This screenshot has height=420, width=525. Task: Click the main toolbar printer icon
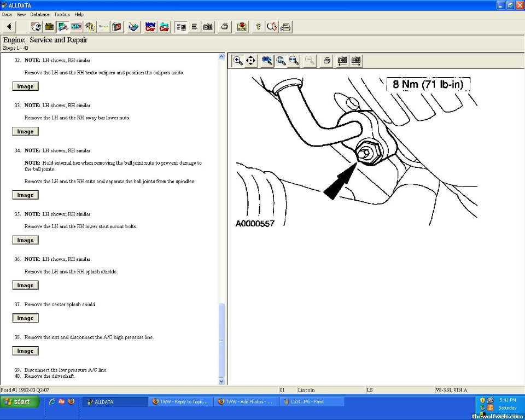pyautogui.click(x=224, y=26)
